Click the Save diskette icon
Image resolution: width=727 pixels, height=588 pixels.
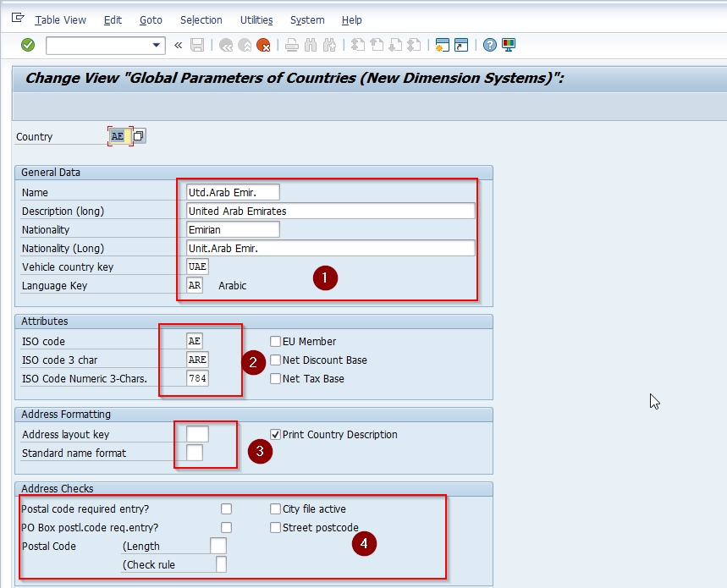197,45
